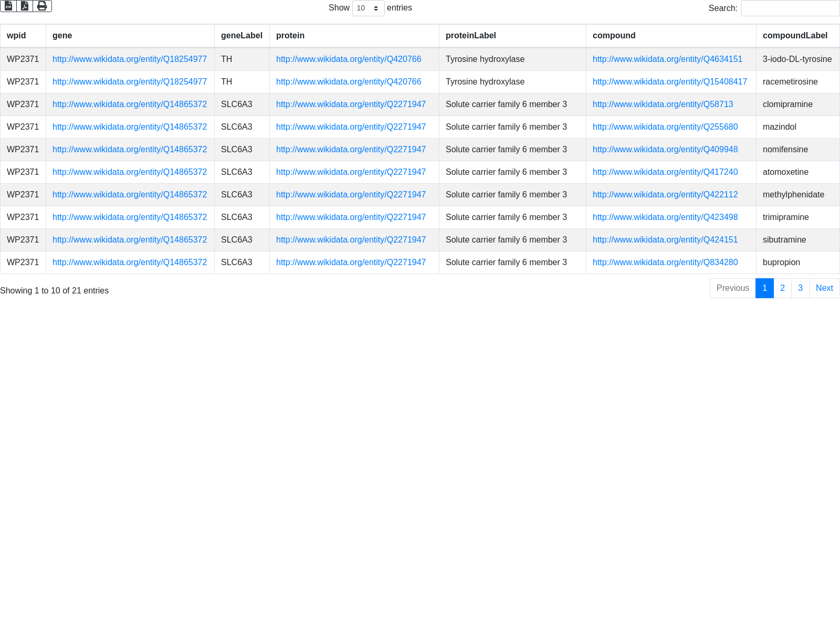This screenshot has width=840, height=630.
Task: Go to page 2 of results
Action: (x=782, y=288)
